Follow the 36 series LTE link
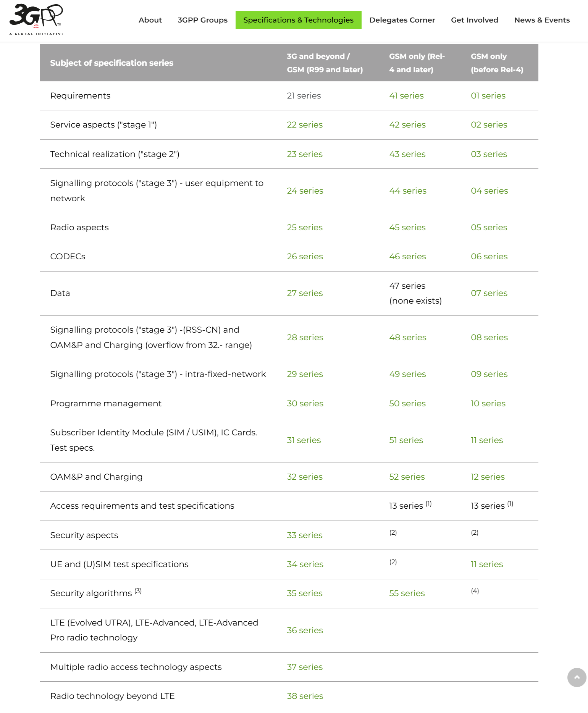 pos(305,631)
